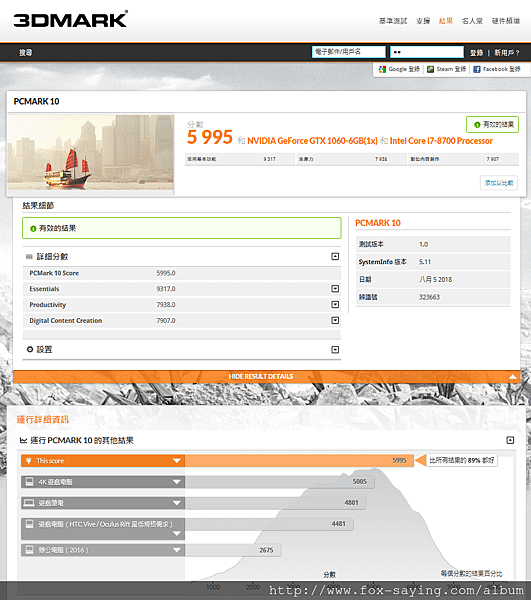Click the 3DMARK logo
The height and width of the screenshot is (600, 531).
click(70, 19)
